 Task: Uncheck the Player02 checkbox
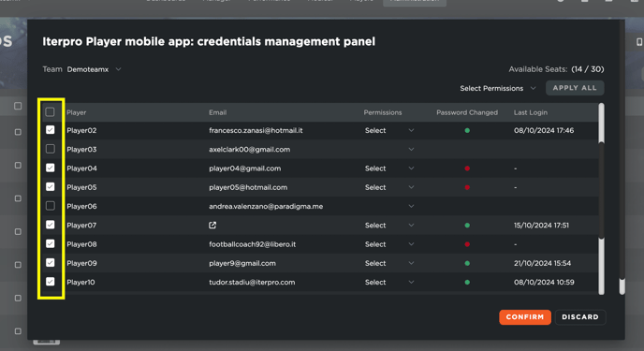[51, 130]
